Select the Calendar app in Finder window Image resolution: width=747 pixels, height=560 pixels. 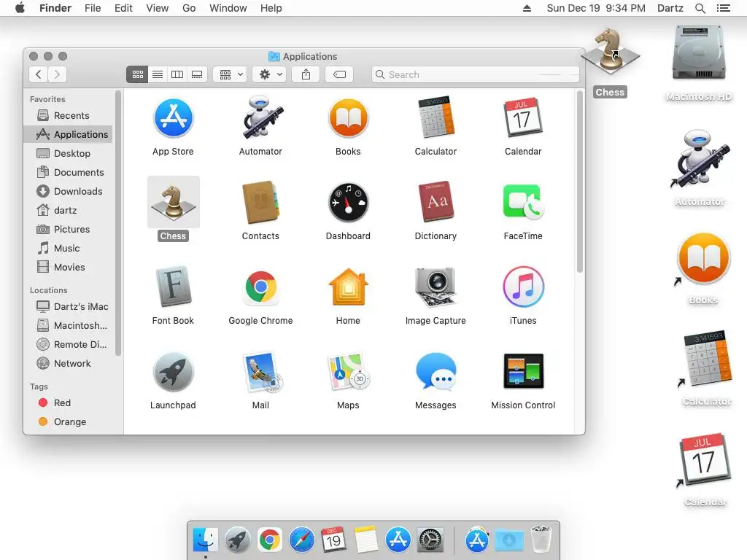pyautogui.click(x=523, y=117)
